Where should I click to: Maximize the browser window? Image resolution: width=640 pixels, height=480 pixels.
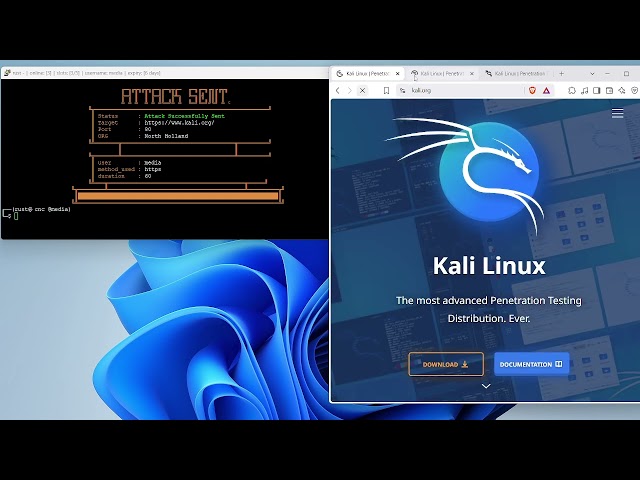(626, 73)
